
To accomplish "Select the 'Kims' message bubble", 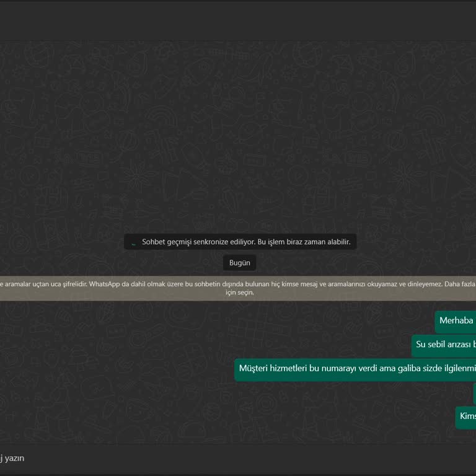I will (467, 416).
